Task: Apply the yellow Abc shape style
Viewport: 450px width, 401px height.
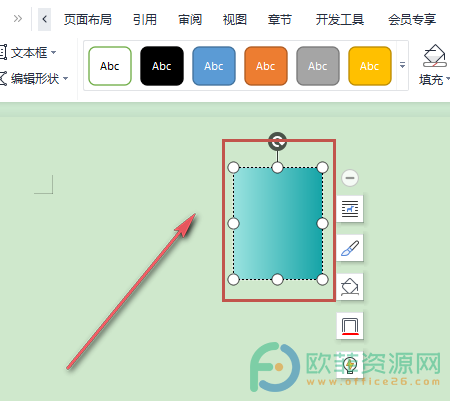Action: point(370,66)
